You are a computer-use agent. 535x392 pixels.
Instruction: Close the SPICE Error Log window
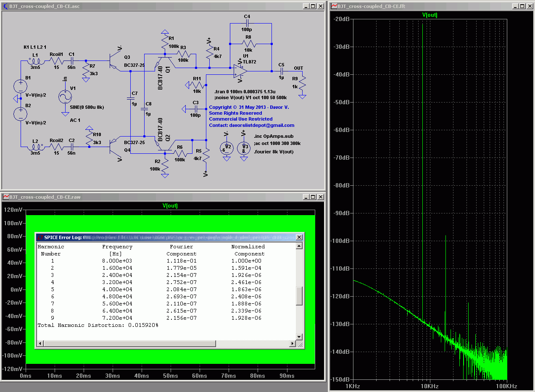point(299,237)
